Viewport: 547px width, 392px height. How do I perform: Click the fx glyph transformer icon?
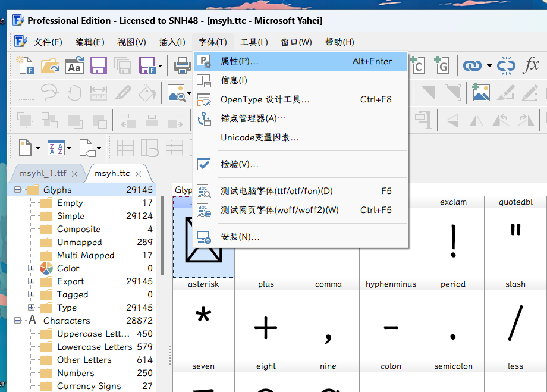click(x=530, y=65)
